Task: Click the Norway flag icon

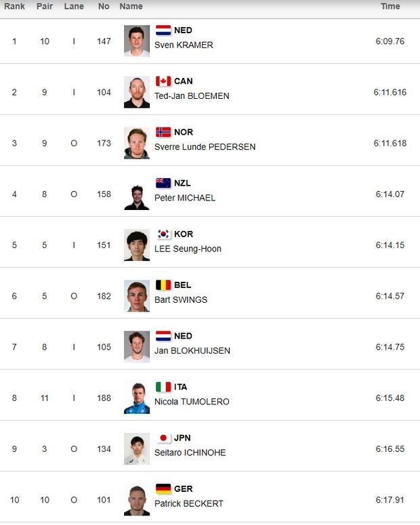Action: pyautogui.click(x=163, y=132)
